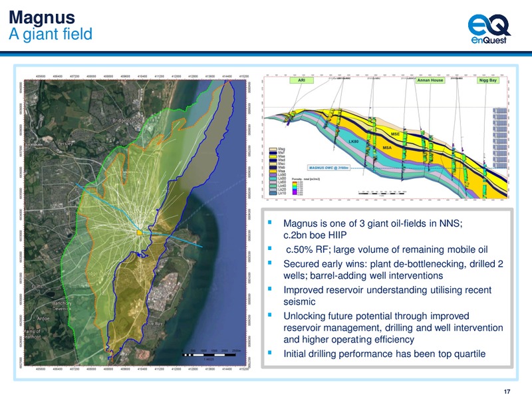The image size is (532, 399).
Task: Click the slide page number 17
Action: pyautogui.click(x=507, y=392)
